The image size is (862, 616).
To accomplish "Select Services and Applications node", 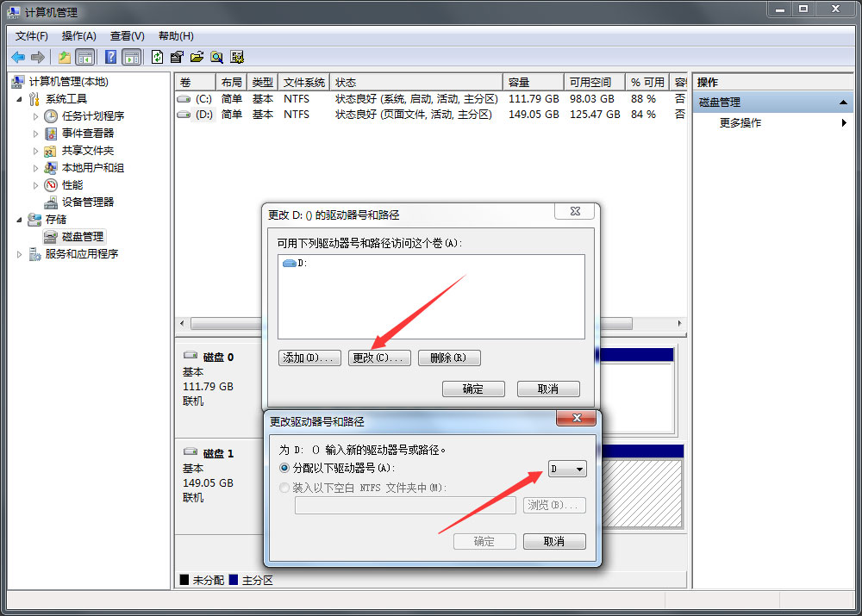I will [x=81, y=254].
